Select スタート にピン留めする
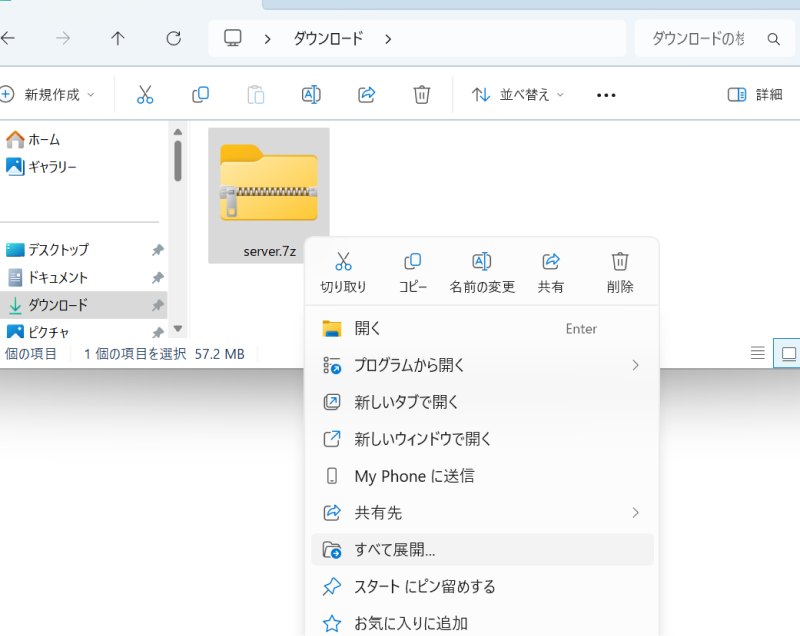The height and width of the screenshot is (636, 800). click(482, 587)
